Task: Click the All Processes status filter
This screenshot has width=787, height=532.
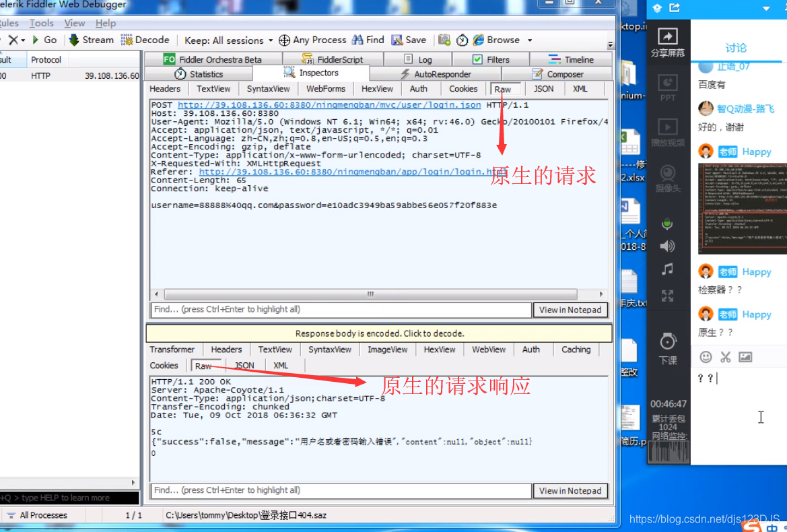Action: pyautogui.click(x=36, y=515)
